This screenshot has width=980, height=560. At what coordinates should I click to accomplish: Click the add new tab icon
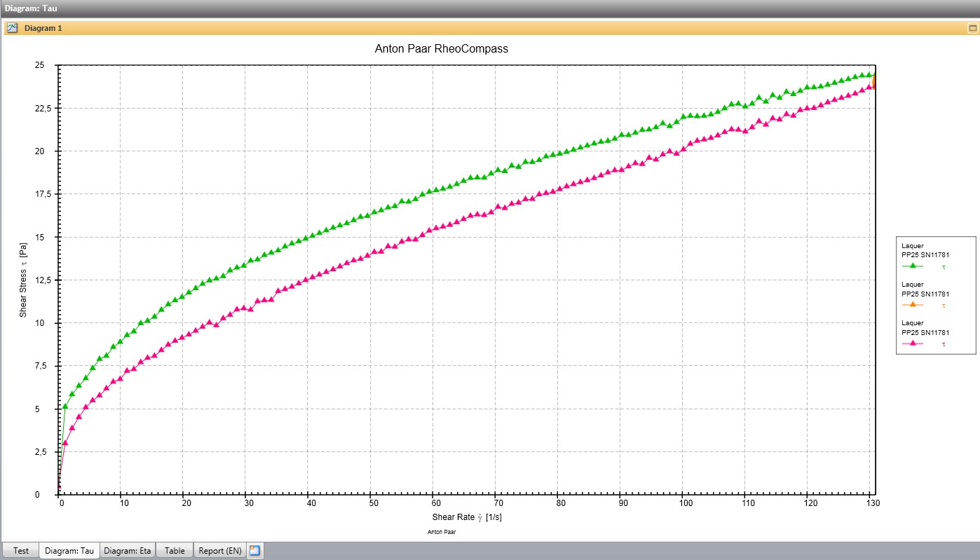pos(254,551)
